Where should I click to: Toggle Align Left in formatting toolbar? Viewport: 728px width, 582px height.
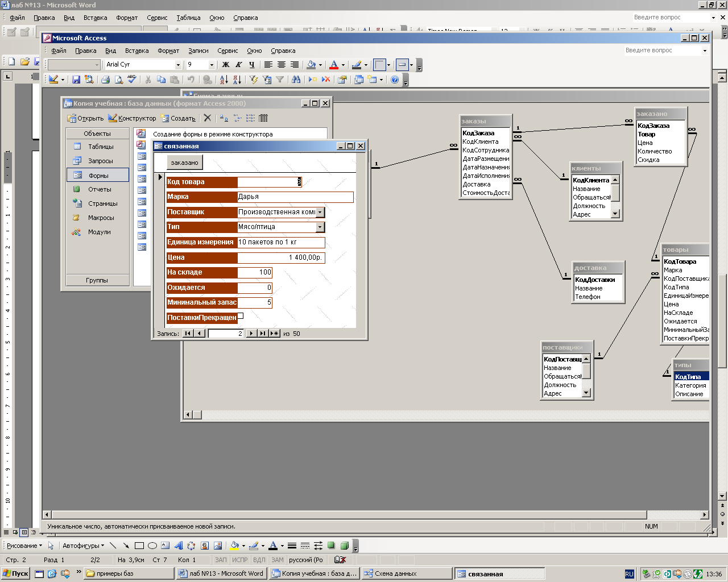pyautogui.click(x=268, y=65)
